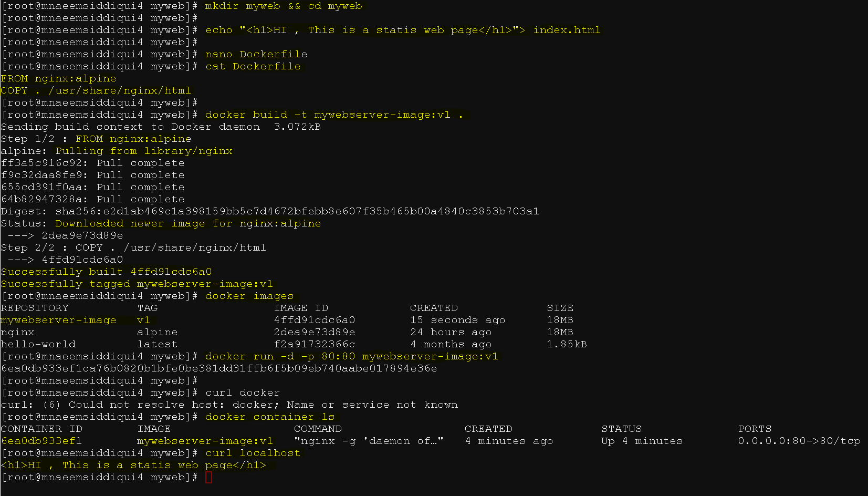Click the red terminal cursor block
This screenshot has height=496, width=868.
coord(208,477)
